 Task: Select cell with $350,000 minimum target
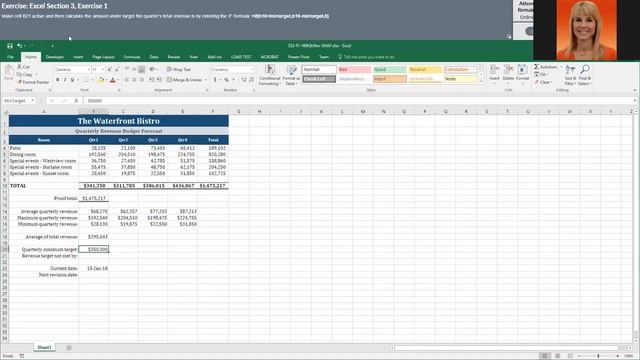(x=93, y=249)
